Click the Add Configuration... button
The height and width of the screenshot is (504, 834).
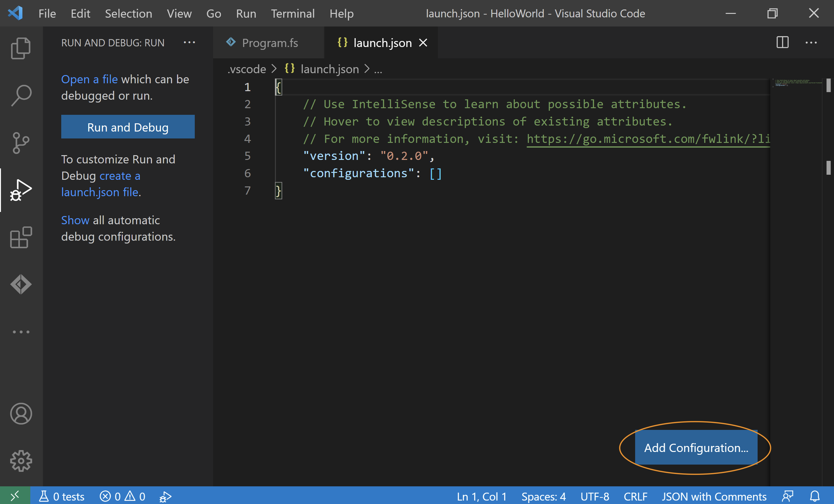pyautogui.click(x=696, y=447)
